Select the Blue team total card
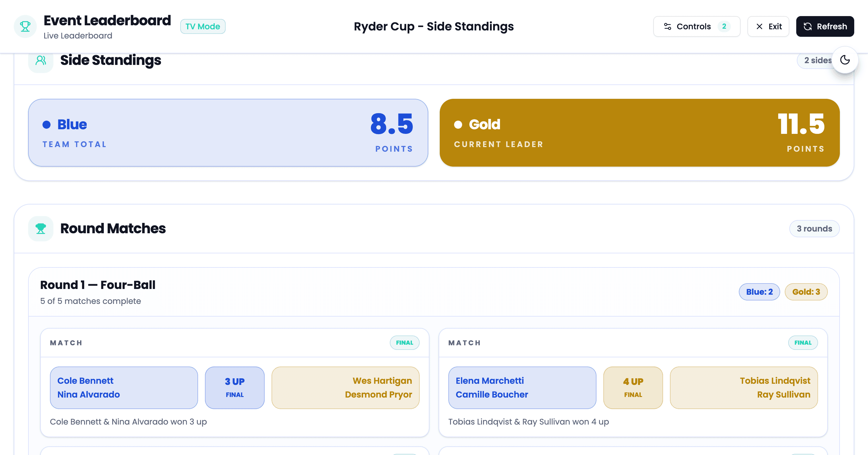Viewport: 868px width, 455px height. [228, 132]
